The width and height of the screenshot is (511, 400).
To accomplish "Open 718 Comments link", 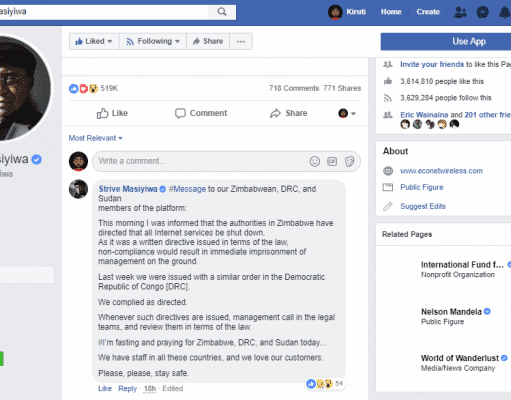I will tap(294, 88).
